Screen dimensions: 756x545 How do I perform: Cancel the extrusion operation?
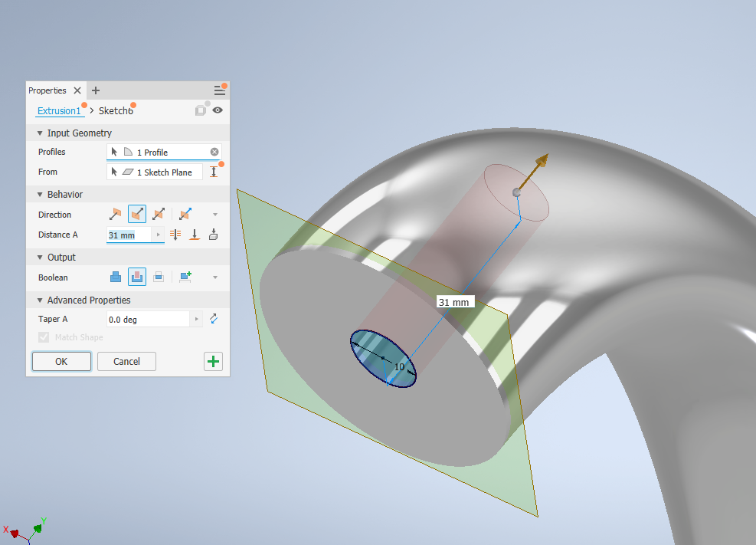pyautogui.click(x=126, y=362)
